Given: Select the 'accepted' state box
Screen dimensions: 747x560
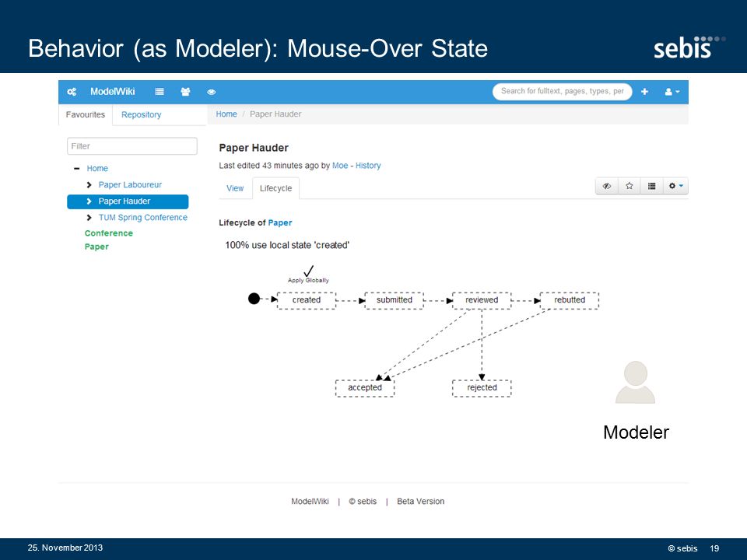Looking at the screenshot, I should pos(365,388).
